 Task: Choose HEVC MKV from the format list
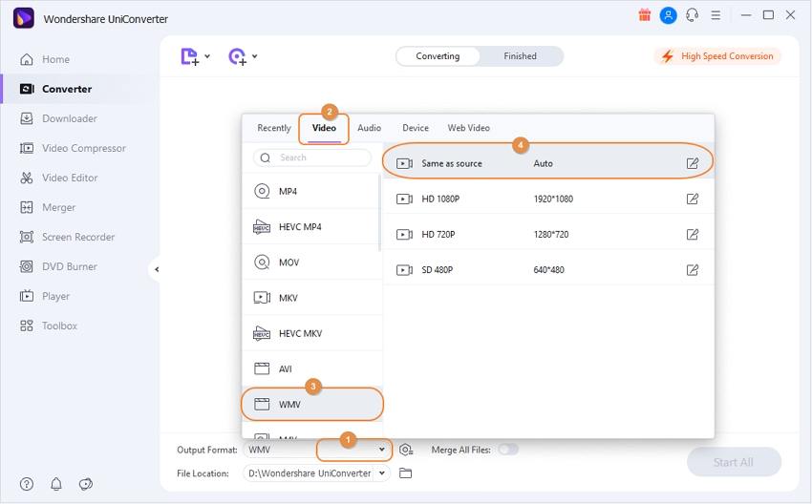(311, 333)
